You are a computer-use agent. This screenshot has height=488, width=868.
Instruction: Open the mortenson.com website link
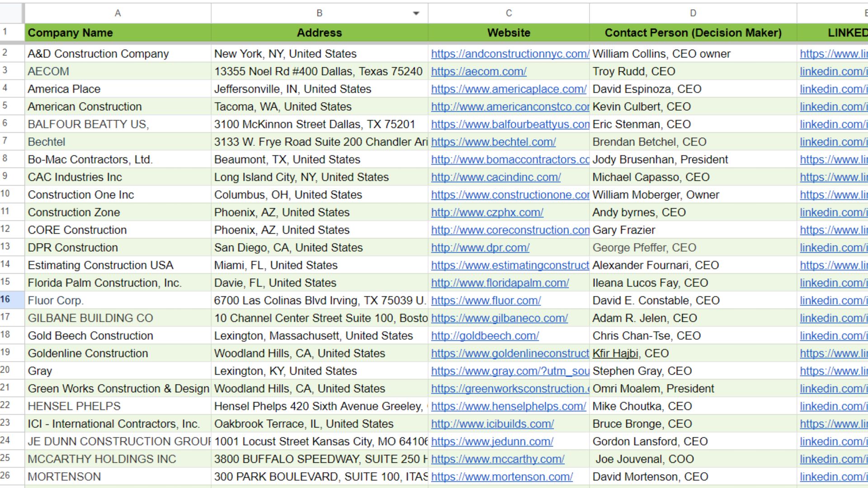(x=502, y=477)
